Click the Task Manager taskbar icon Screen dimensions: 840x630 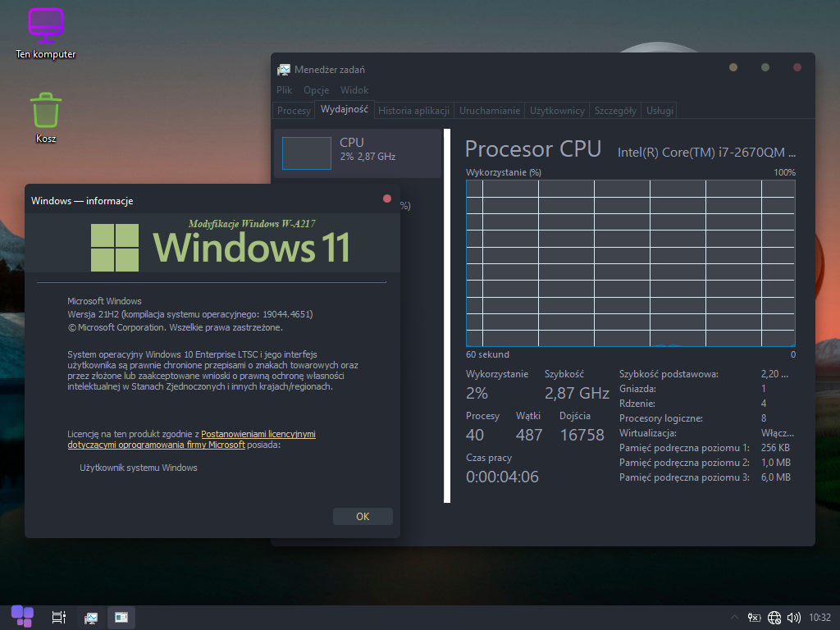coord(91,617)
